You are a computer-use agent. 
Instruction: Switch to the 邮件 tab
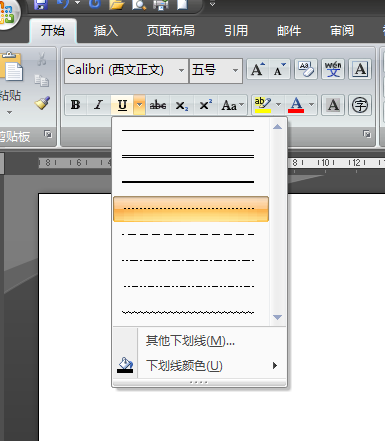tap(289, 31)
